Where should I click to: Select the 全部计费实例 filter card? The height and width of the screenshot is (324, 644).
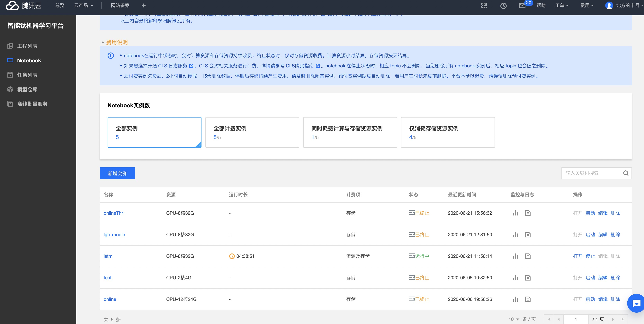(252, 132)
